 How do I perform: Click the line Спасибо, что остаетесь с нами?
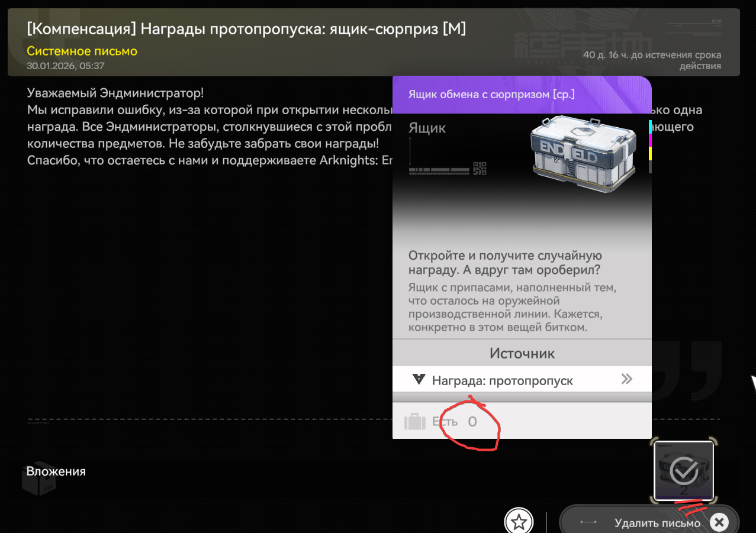210,161
